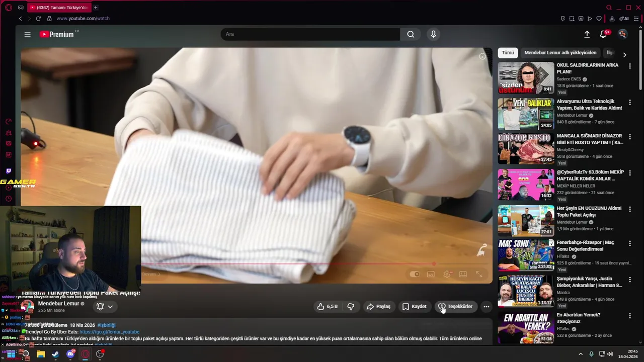Run search with magnifier button

411,34
